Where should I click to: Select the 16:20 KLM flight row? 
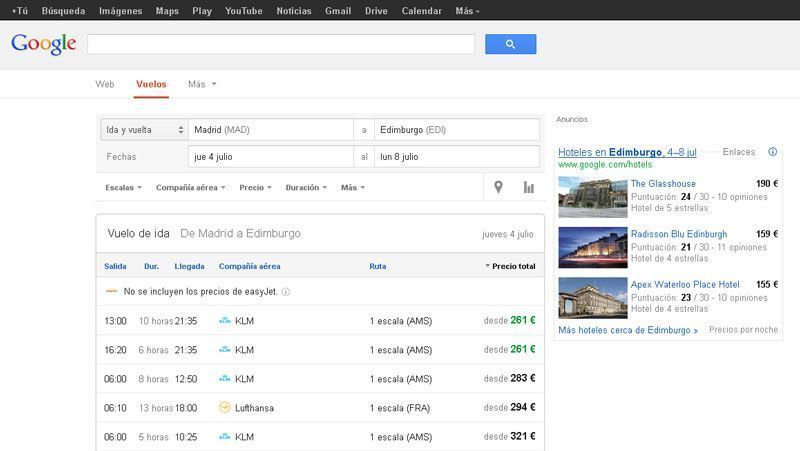coord(320,350)
